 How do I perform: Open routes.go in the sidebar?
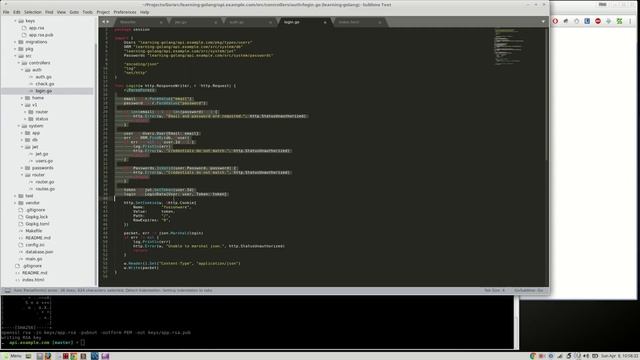[45, 189]
